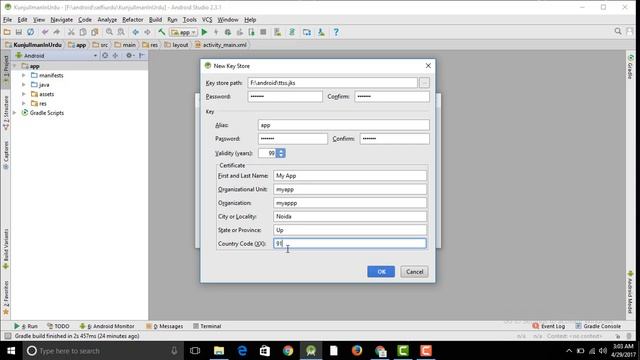Screen dimensions: 640x360
Task: Click the Find magnifier icon
Action: click(x=109, y=32)
